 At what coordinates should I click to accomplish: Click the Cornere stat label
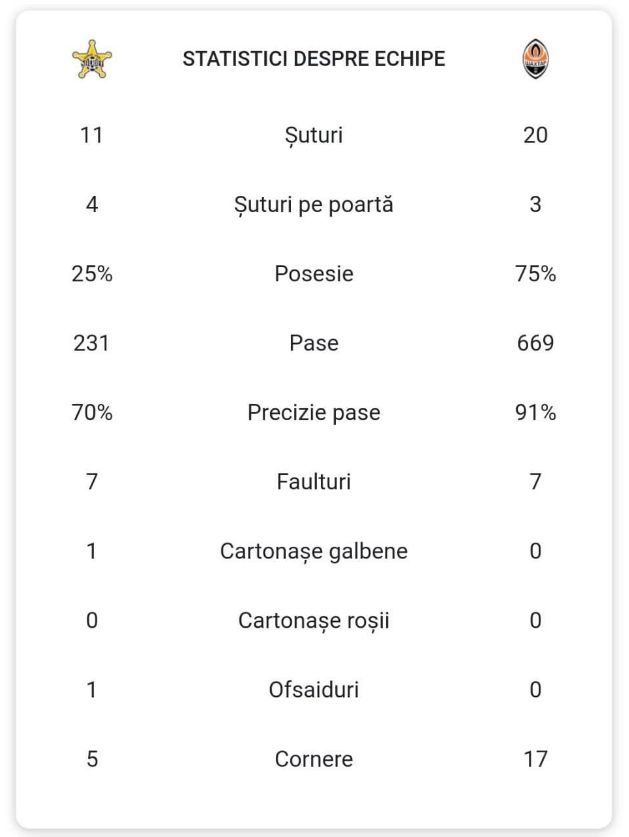point(314,759)
